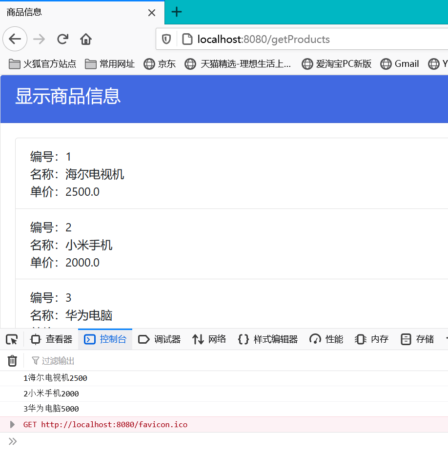The image size is (448, 476).
Task: Open the 常用网址 bookmark folder
Action: (x=110, y=64)
